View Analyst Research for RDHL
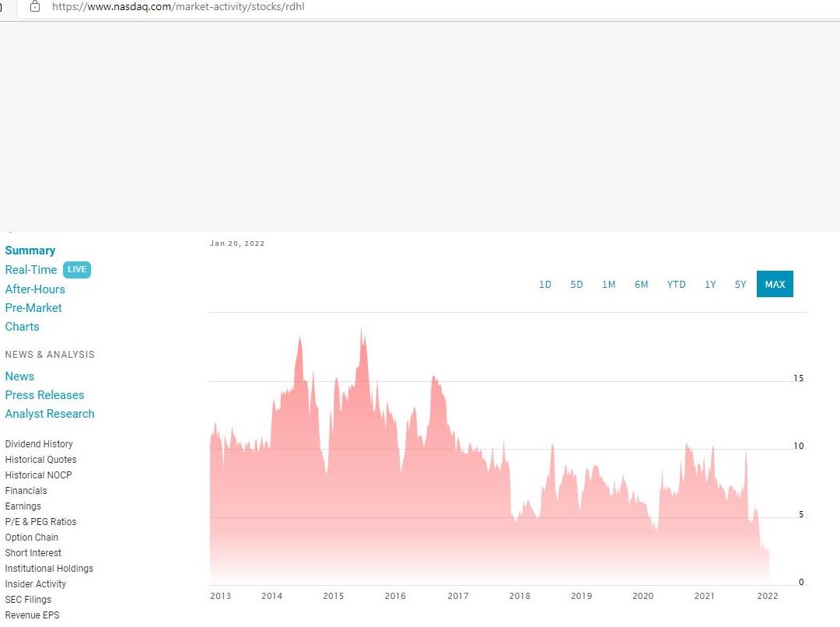840x627 pixels. [x=50, y=413]
